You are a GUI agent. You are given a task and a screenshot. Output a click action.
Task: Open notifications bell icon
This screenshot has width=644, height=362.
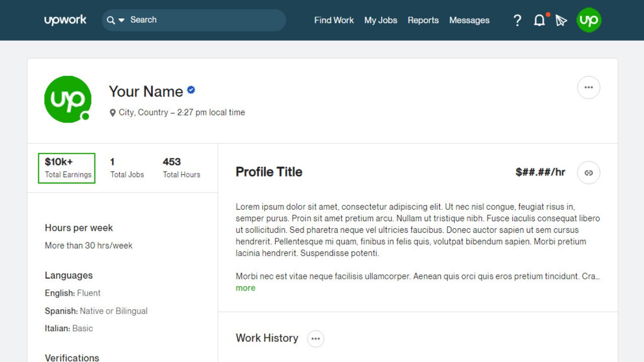click(x=539, y=20)
